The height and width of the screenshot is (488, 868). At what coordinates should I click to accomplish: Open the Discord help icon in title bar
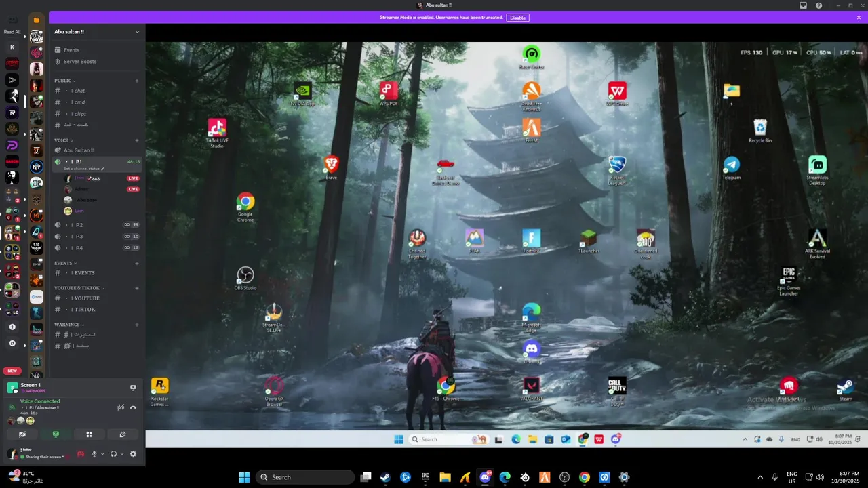(818, 5)
